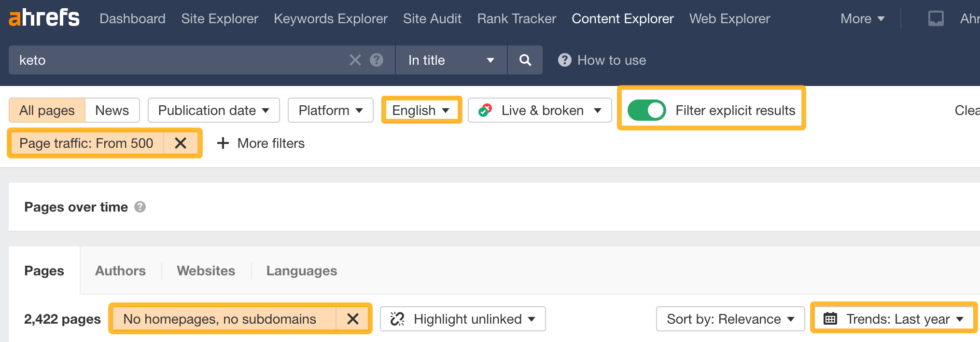Run search with magnifier button
The image size is (980, 342).
[x=525, y=60]
